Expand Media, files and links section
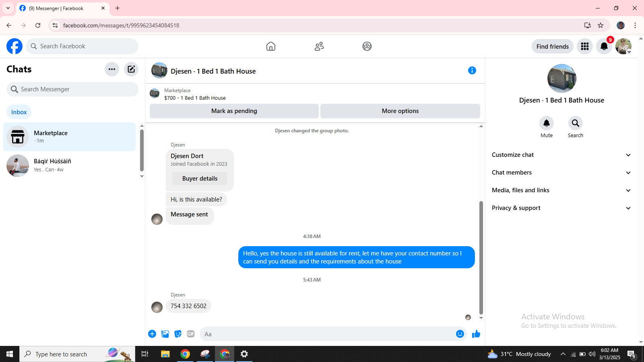The width and height of the screenshot is (644, 362). click(x=561, y=190)
